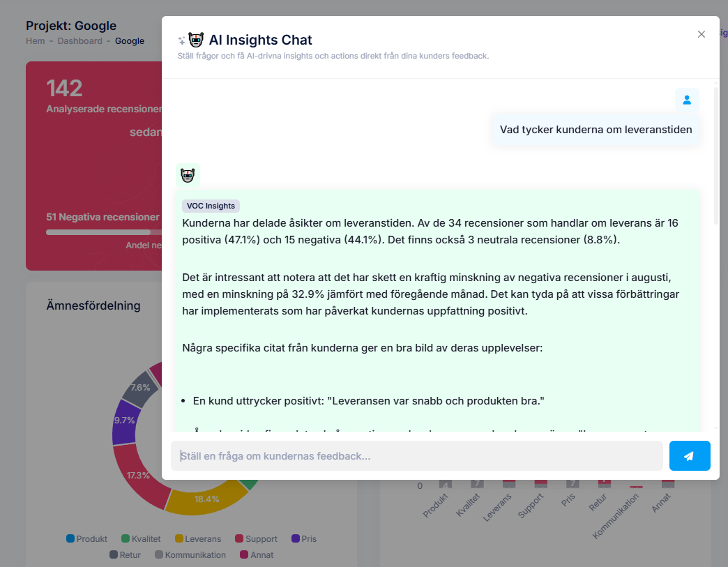The image size is (728, 567).
Task: Click the VOC Insights badge
Action: [x=211, y=206]
